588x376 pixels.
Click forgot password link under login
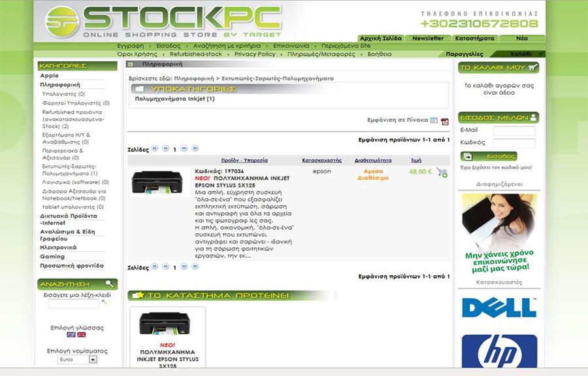[x=496, y=167]
